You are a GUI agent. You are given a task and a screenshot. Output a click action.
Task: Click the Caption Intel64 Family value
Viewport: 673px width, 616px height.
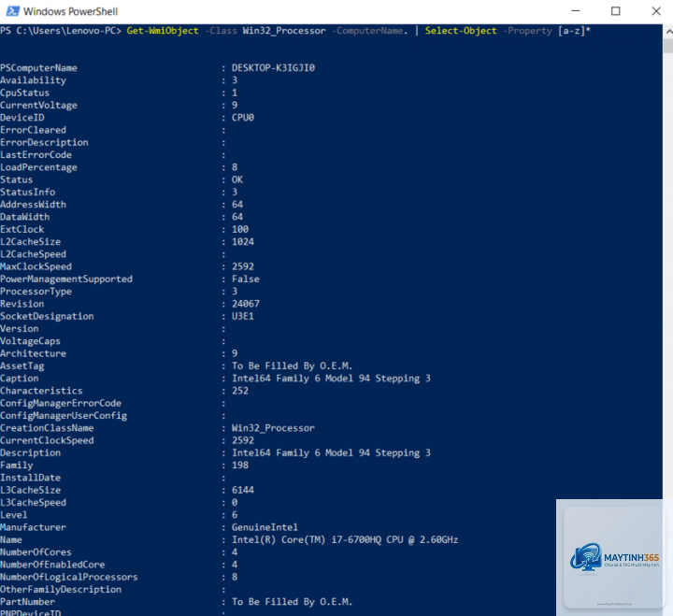331,379
